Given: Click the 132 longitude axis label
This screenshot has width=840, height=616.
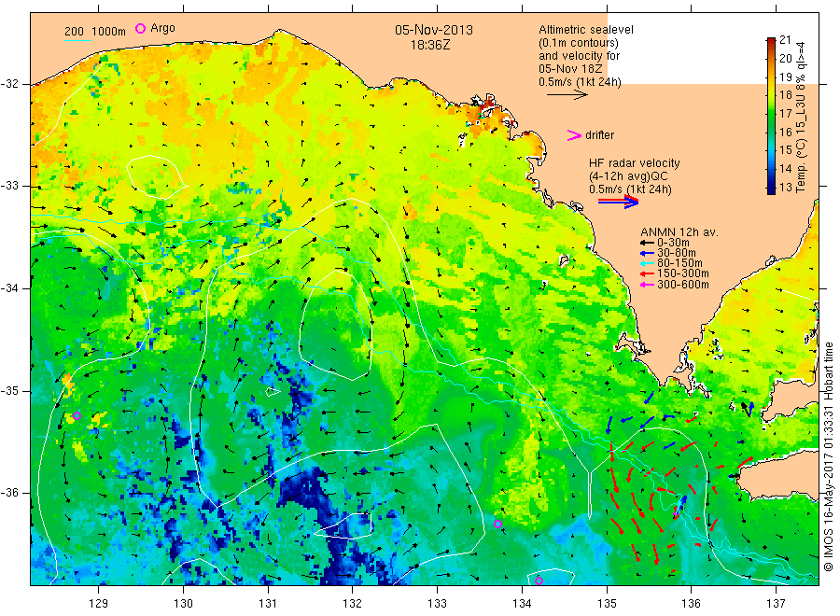Looking at the screenshot, I should (x=353, y=604).
